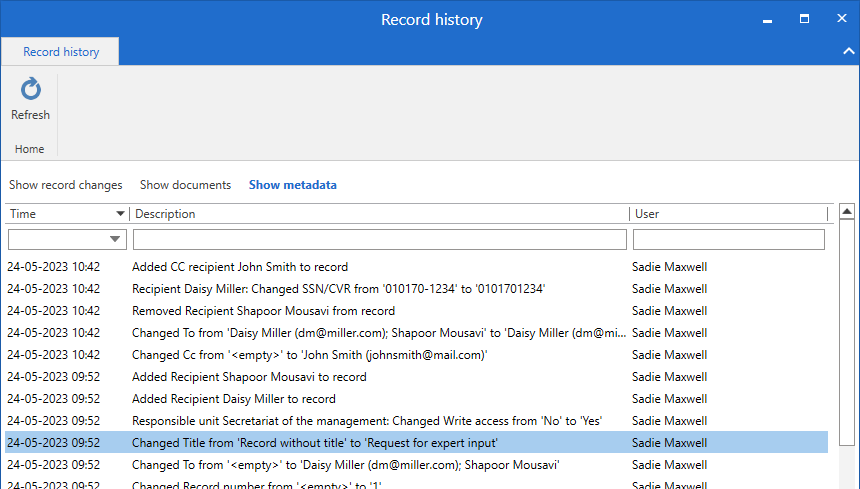Open the Record history tab
Image resolution: width=860 pixels, height=489 pixels.
(x=61, y=52)
